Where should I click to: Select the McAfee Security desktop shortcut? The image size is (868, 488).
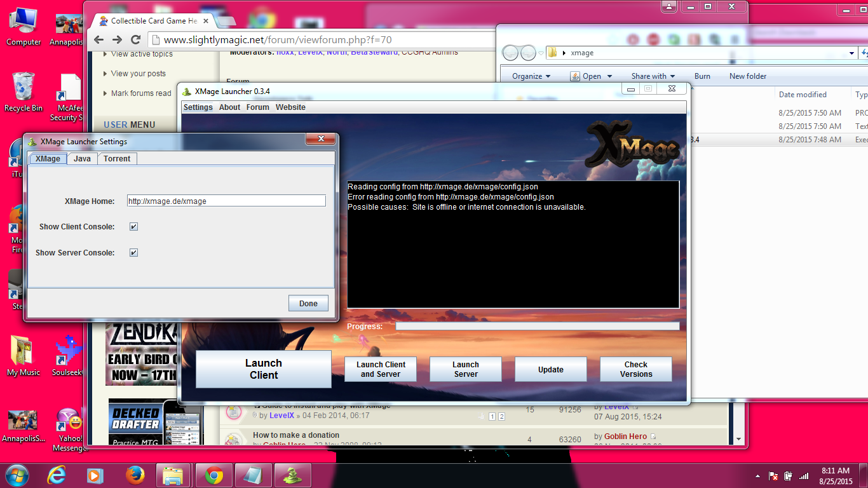click(69, 97)
